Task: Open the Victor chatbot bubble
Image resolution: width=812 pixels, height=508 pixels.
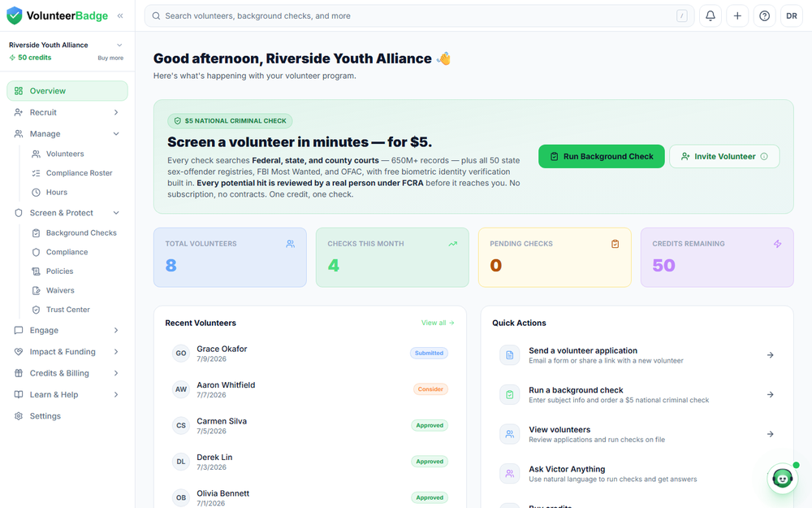Action: [782, 478]
